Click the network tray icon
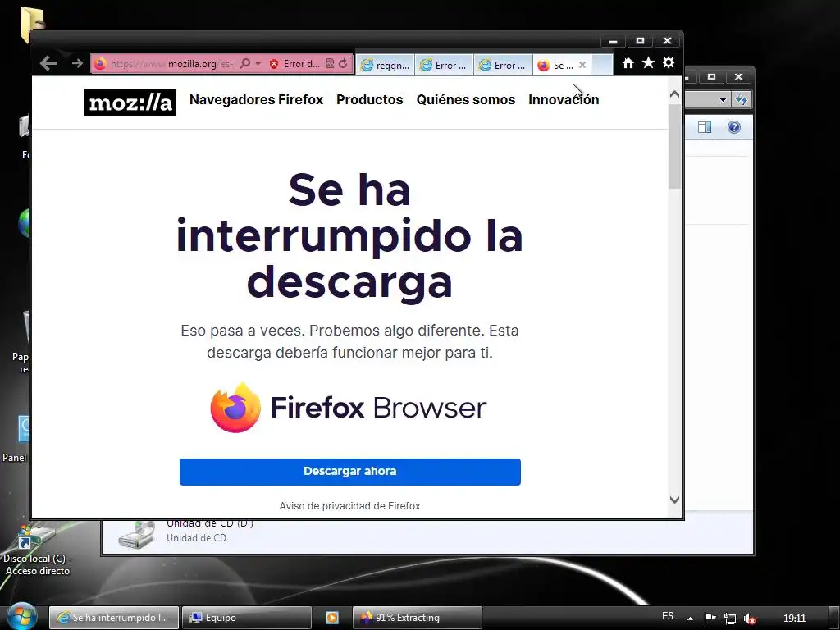The height and width of the screenshot is (630, 840). (x=729, y=619)
